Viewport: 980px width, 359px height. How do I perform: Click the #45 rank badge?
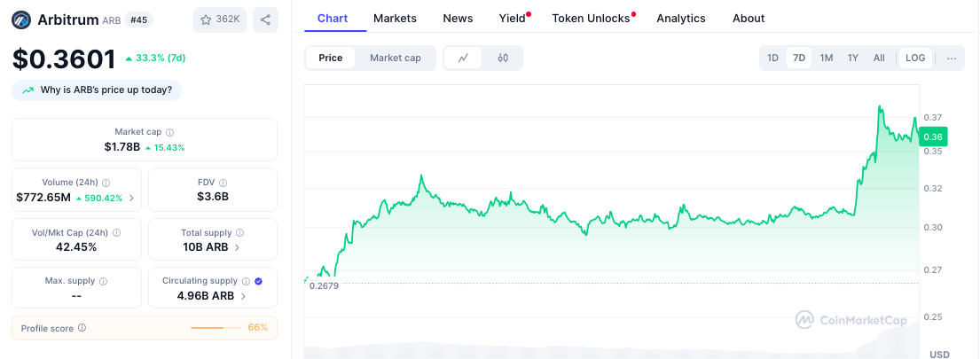[138, 20]
